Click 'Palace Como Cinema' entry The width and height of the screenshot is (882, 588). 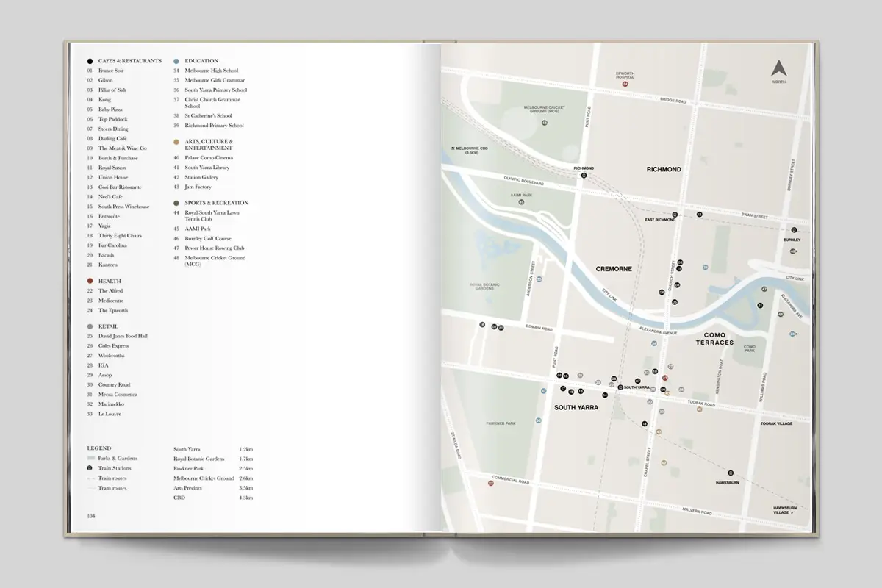[209, 158]
